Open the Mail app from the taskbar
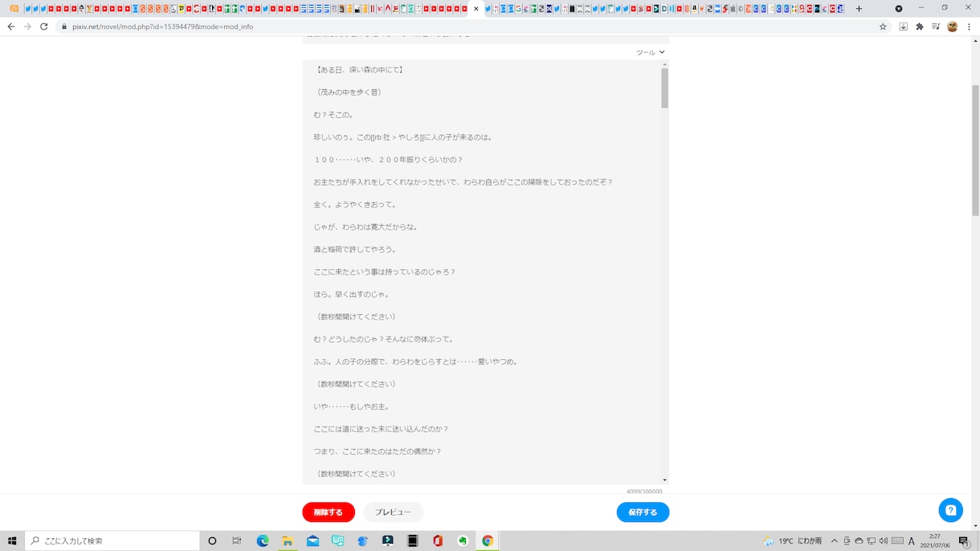Screen dimensions: 980x551 click(x=312, y=541)
